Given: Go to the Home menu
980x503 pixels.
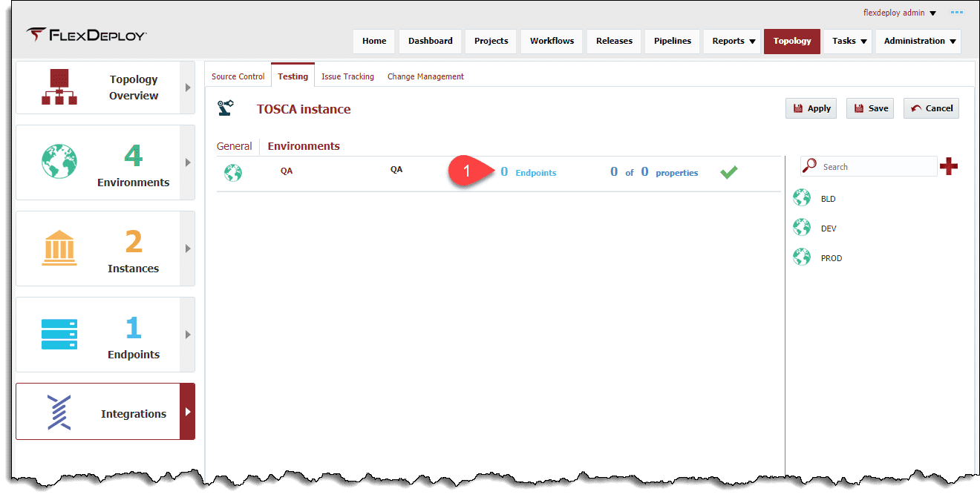Looking at the screenshot, I should 374,41.
